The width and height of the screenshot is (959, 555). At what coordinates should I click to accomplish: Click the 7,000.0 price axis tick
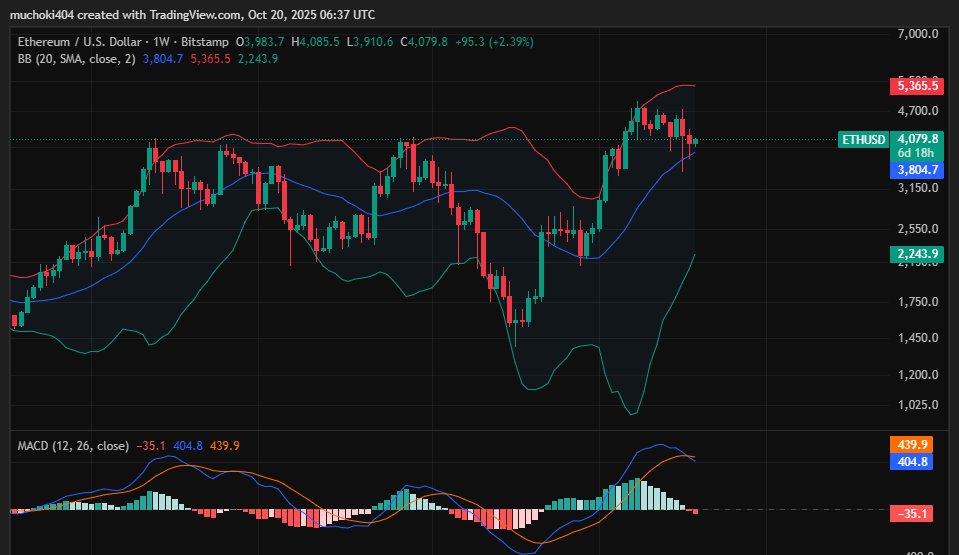[x=917, y=34]
